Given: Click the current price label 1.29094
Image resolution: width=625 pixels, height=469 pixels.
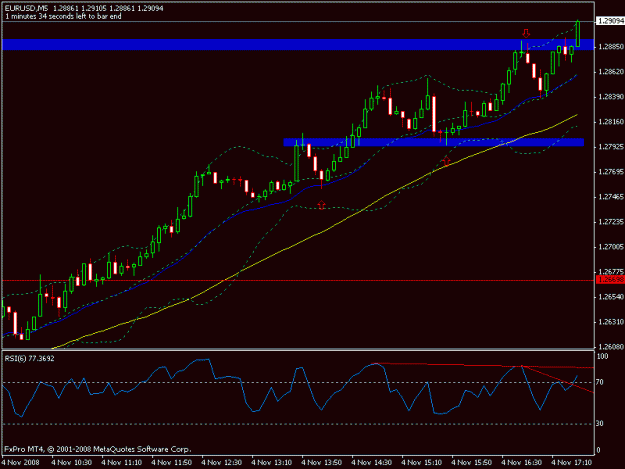Looking at the screenshot, I should click(610, 21).
